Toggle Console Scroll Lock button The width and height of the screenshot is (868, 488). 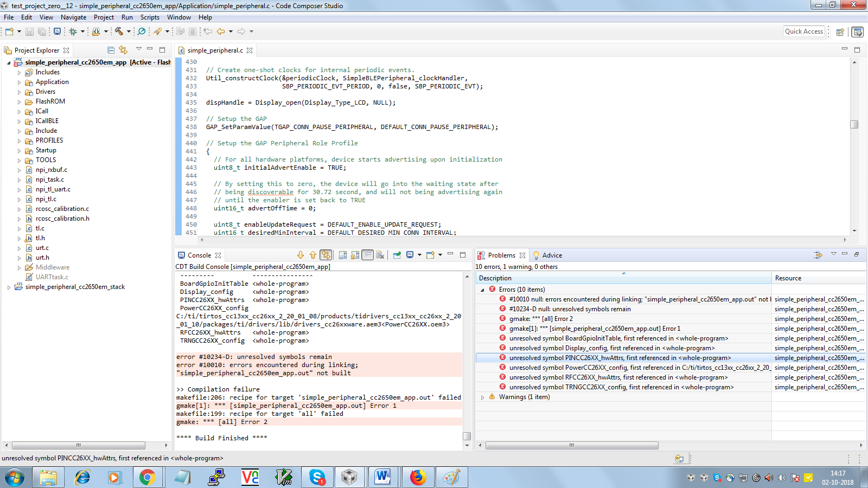tap(355, 255)
